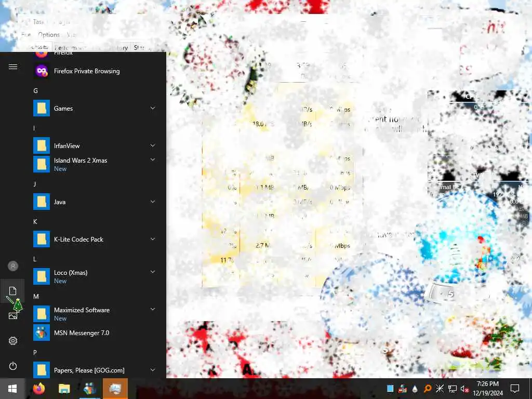Click the letter J section header
The width and height of the screenshot is (532, 399).
(x=35, y=184)
